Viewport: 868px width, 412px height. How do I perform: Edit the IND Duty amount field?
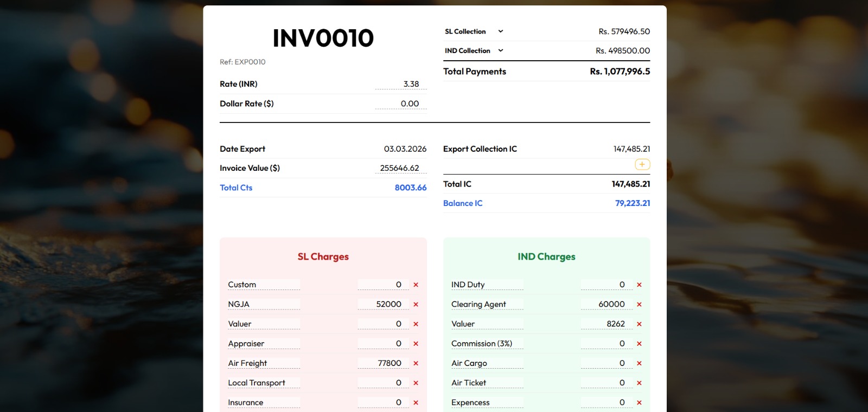tap(607, 285)
